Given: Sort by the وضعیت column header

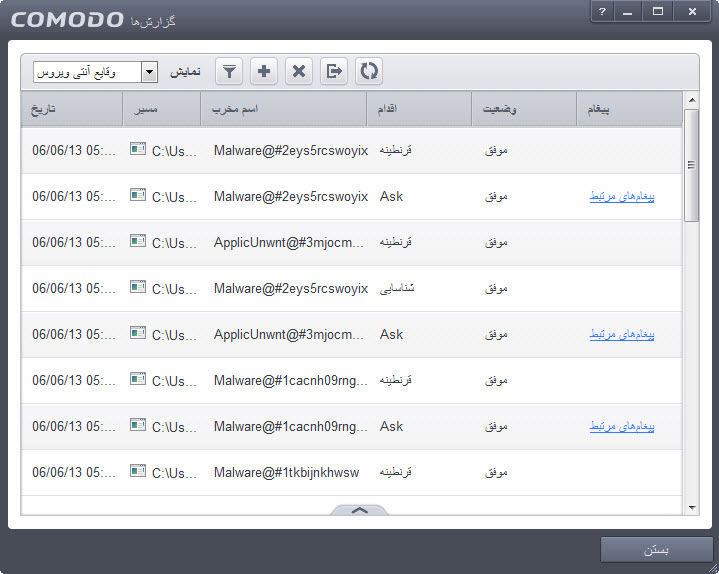Looking at the screenshot, I should click(524, 109).
